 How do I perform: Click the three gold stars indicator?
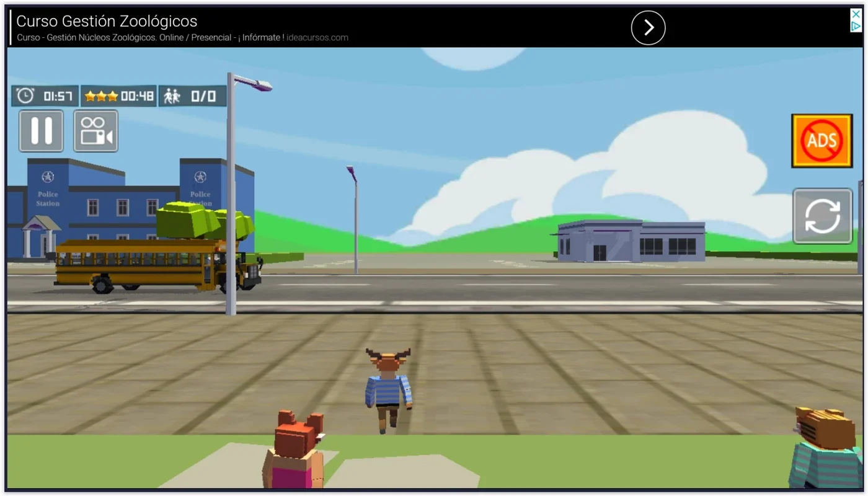pyautogui.click(x=101, y=96)
